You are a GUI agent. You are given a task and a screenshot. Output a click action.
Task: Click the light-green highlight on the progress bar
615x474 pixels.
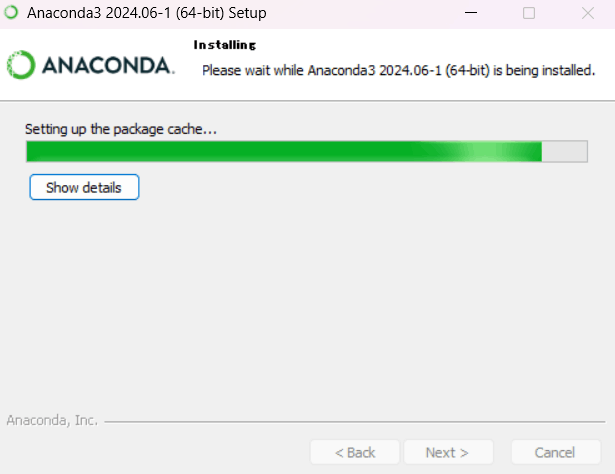(x=479, y=151)
